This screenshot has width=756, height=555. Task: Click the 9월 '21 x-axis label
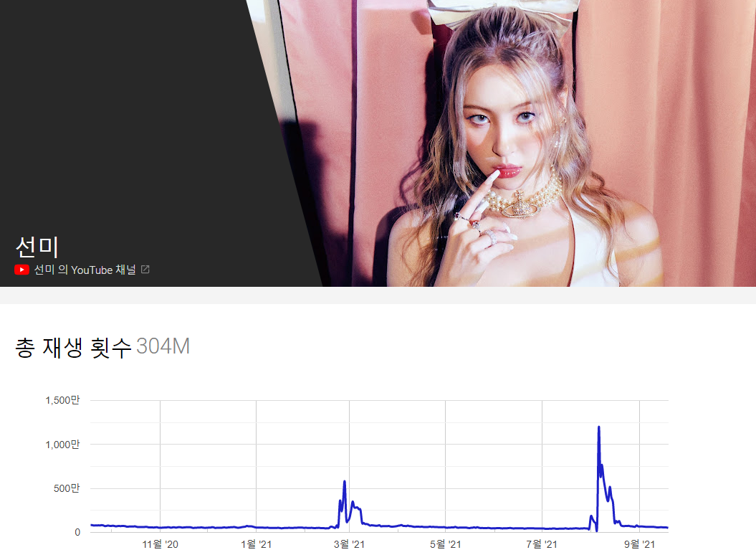tap(639, 545)
